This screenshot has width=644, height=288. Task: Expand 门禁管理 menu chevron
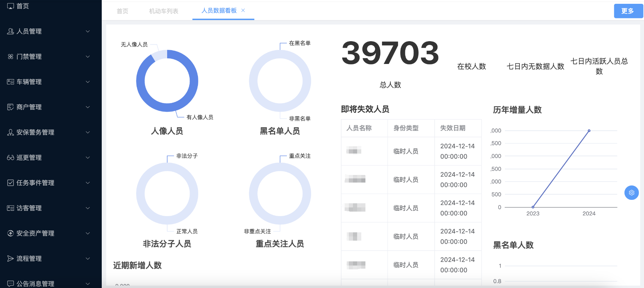click(88, 57)
